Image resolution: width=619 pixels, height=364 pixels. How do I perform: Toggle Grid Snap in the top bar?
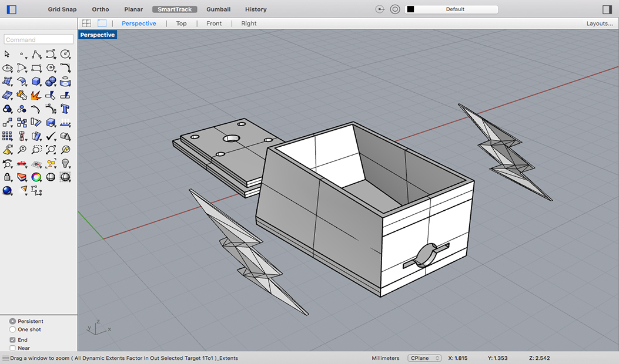(62, 9)
